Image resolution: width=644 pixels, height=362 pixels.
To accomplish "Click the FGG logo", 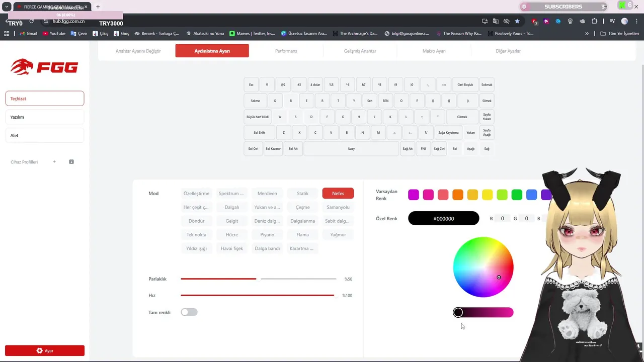I will pos(44,67).
